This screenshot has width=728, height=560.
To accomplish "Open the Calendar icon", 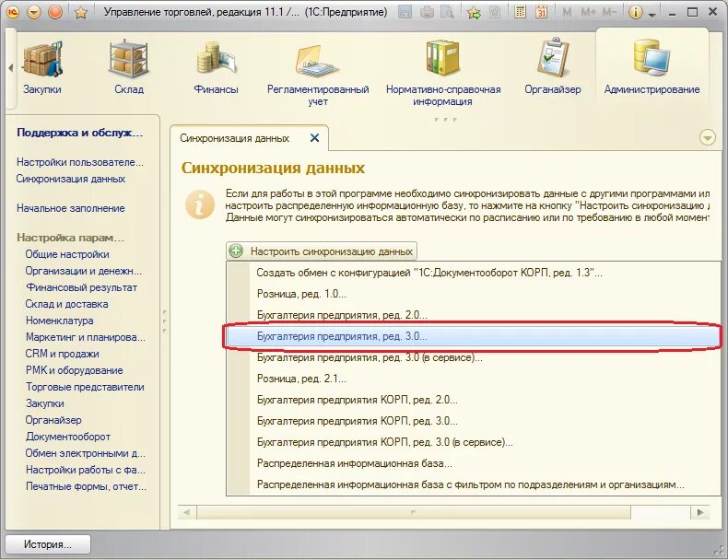I will tap(541, 12).
